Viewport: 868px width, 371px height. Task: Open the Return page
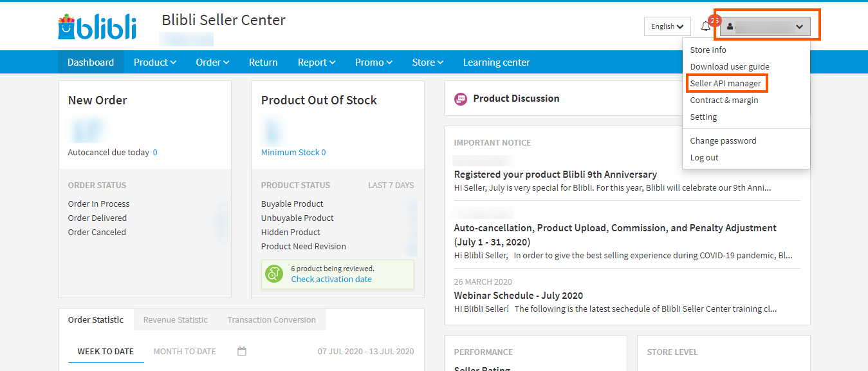263,62
